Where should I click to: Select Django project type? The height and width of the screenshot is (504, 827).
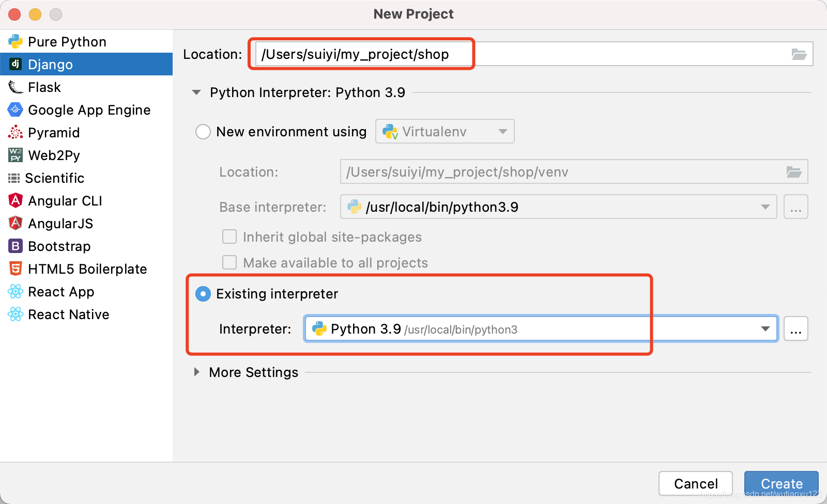86,64
